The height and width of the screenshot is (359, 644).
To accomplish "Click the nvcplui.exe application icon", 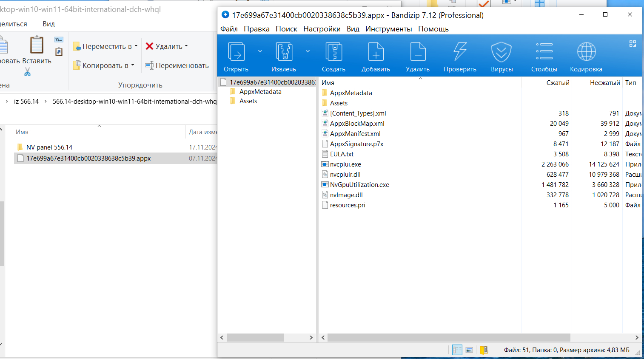I will pos(325,164).
